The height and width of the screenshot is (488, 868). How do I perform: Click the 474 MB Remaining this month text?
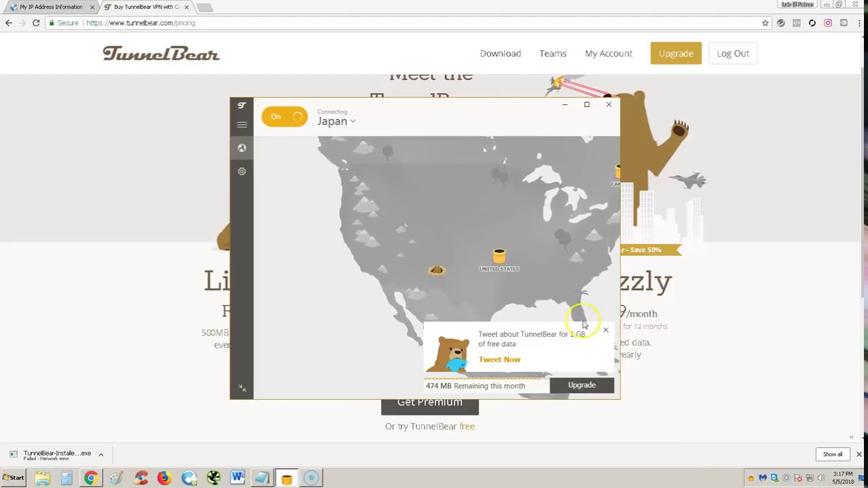coord(475,386)
